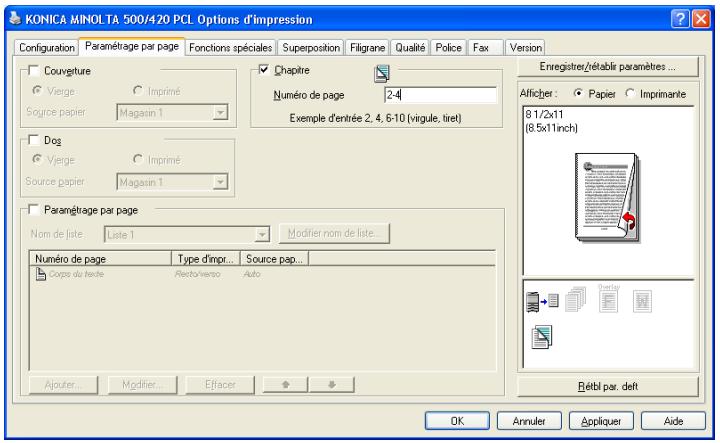This screenshot has height=443, width=720.
Task: Click the Overlay form icon
Action: click(609, 299)
